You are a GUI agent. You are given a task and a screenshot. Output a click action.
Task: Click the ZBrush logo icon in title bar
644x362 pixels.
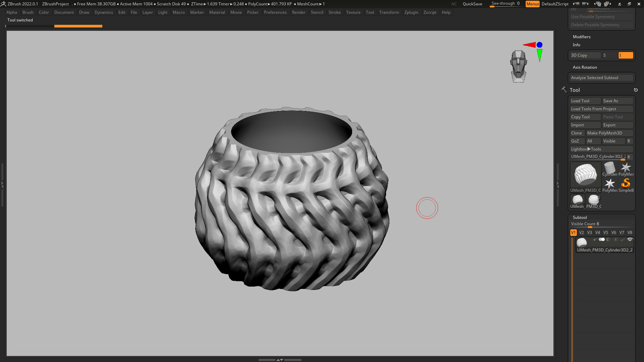[x=3, y=4]
